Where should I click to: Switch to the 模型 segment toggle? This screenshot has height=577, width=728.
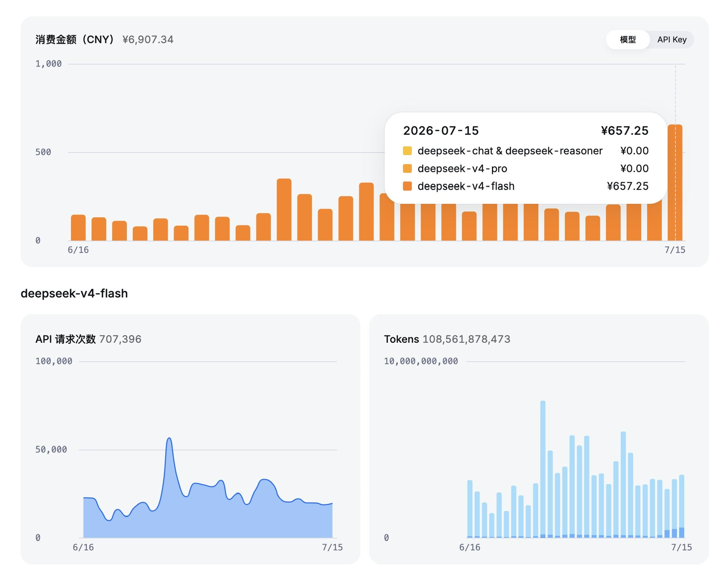point(628,40)
